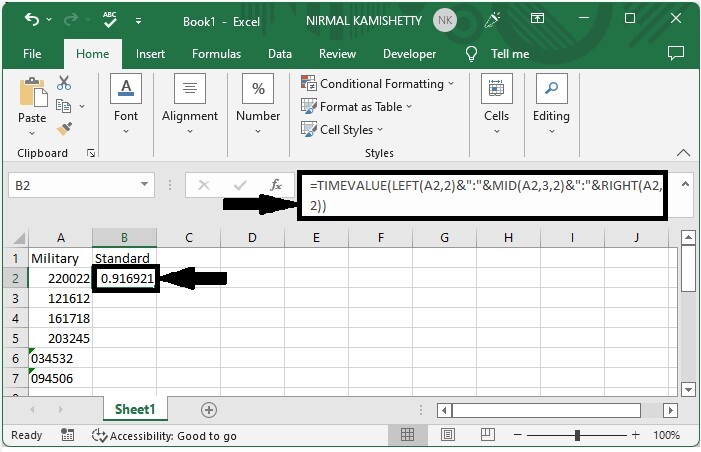Expand the Editing group button
The image size is (701, 452).
[x=552, y=105]
